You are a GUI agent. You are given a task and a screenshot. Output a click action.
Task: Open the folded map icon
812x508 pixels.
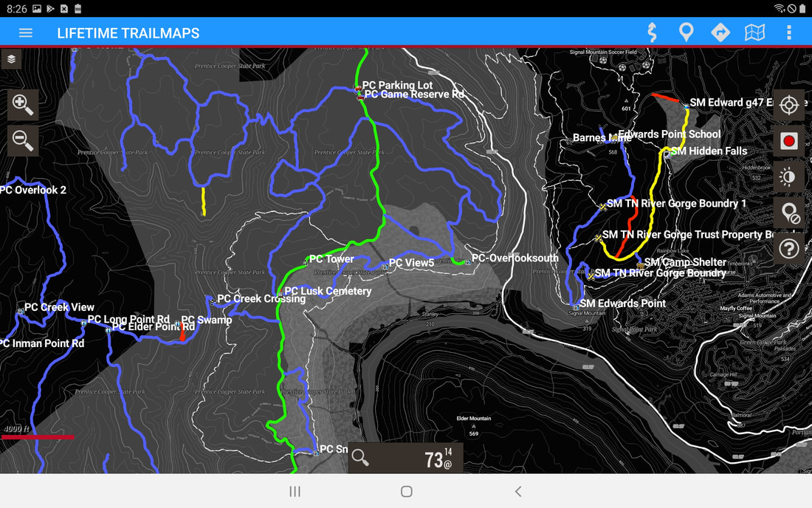coord(754,33)
